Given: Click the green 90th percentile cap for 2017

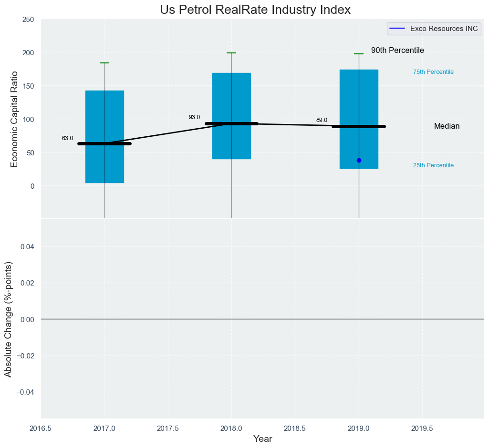Looking at the screenshot, I should 104,63.
